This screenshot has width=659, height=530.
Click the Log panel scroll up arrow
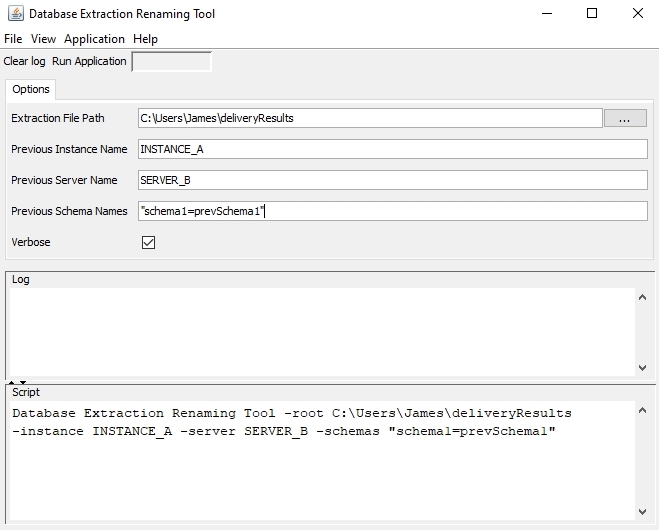[643, 297]
